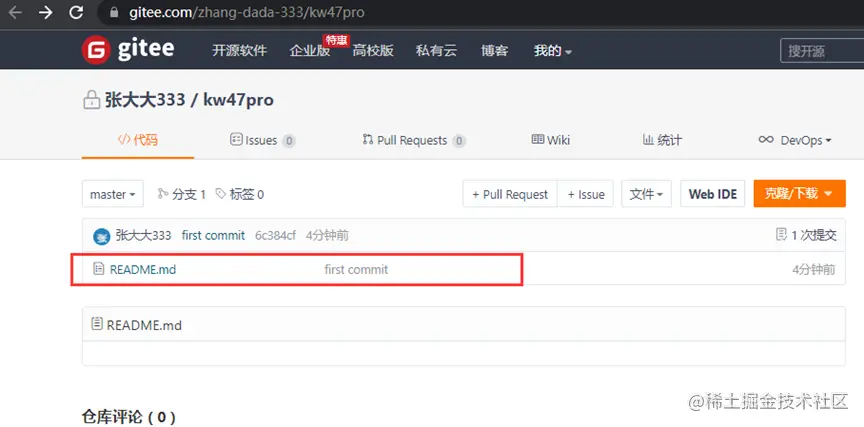
Task: Click the commit hash 6c384cf
Action: point(276,236)
